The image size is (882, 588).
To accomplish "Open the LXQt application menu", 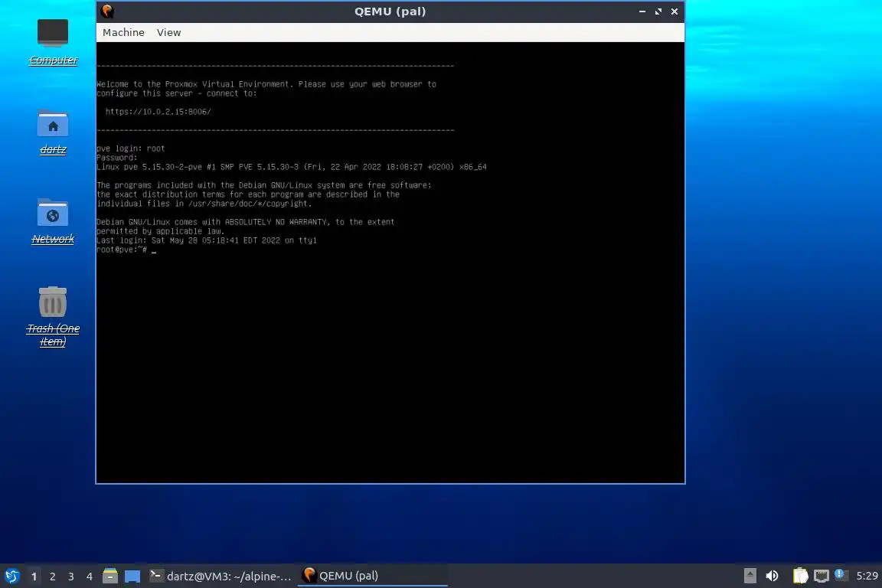I will (11, 576).
